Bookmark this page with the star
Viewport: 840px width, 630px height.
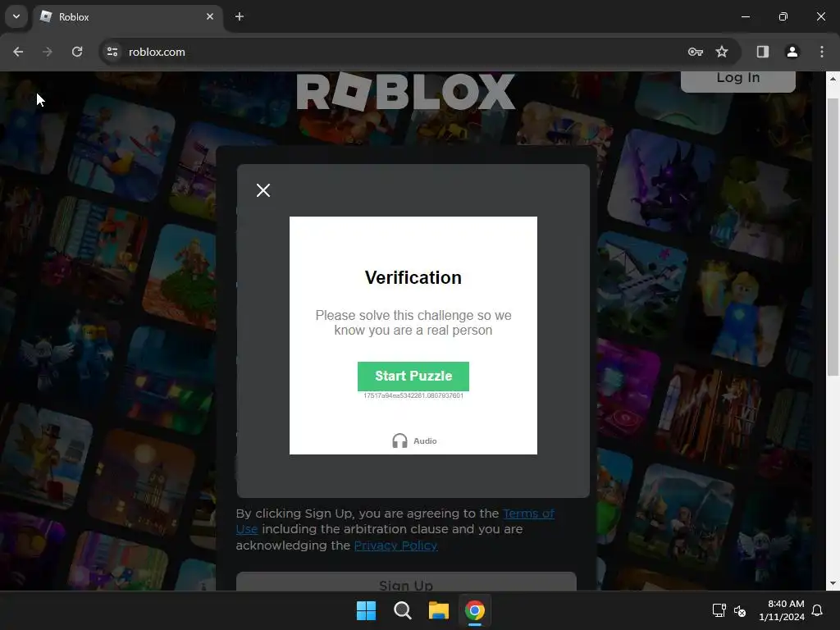coord(722,52)
